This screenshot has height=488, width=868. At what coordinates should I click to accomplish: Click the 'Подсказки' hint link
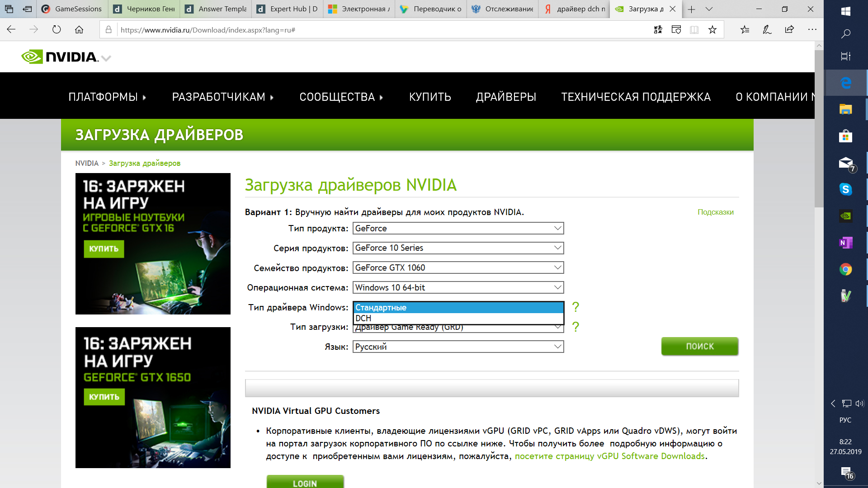tap(715, 212)
